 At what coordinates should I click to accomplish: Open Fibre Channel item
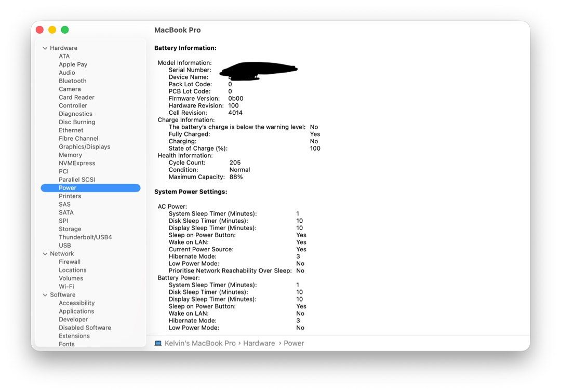[78, 139]
